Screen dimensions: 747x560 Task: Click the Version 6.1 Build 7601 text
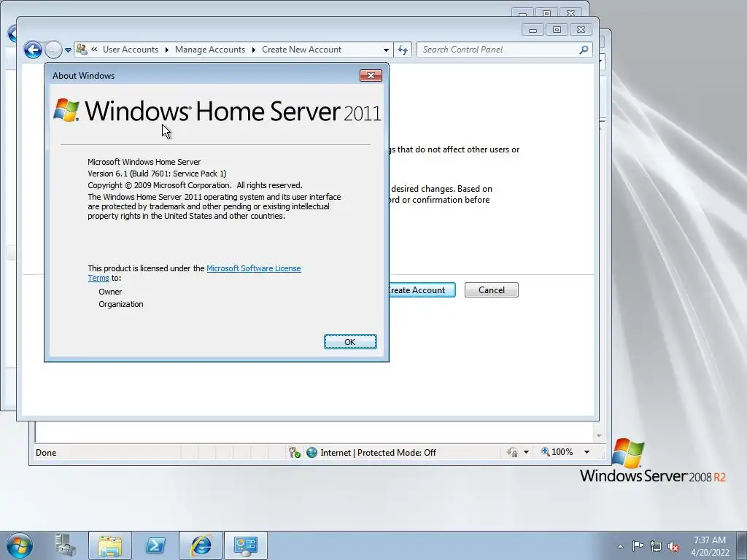[x=158, y=174]
